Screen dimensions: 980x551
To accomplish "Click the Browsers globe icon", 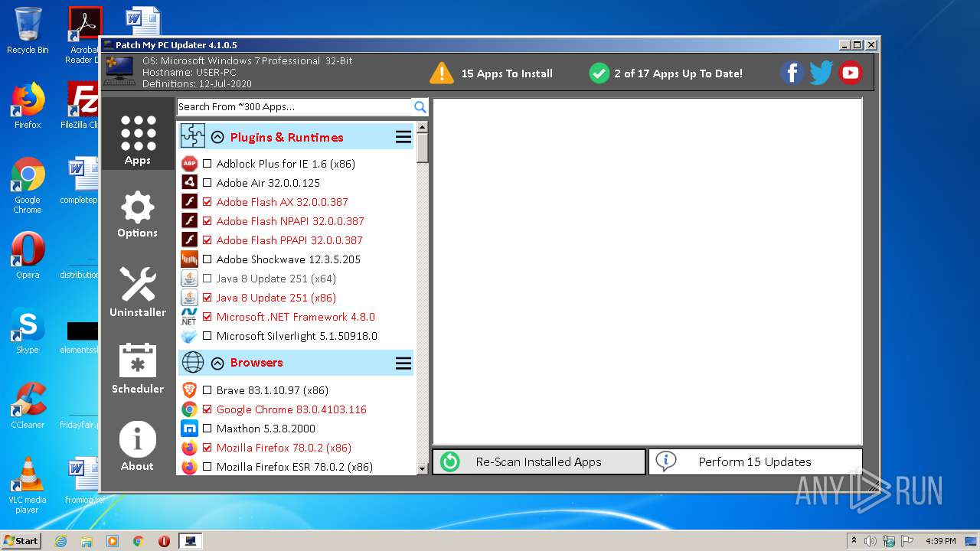I will pos(192,362).
